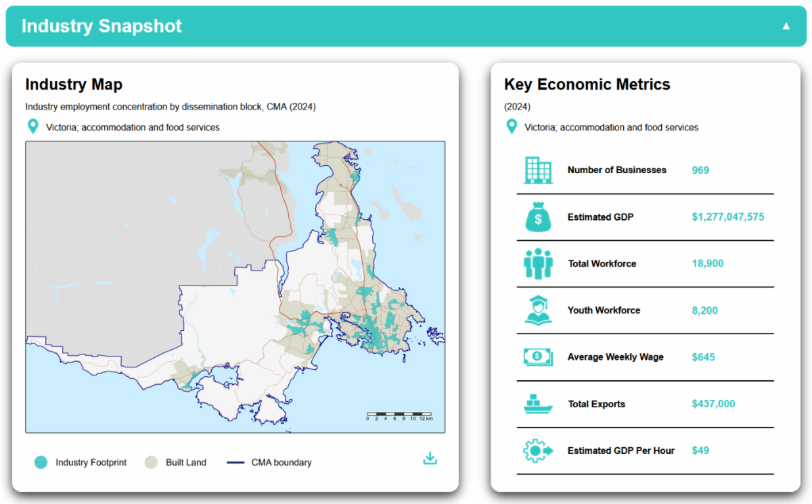Click the Total Exports ship icon

point(538,404)
